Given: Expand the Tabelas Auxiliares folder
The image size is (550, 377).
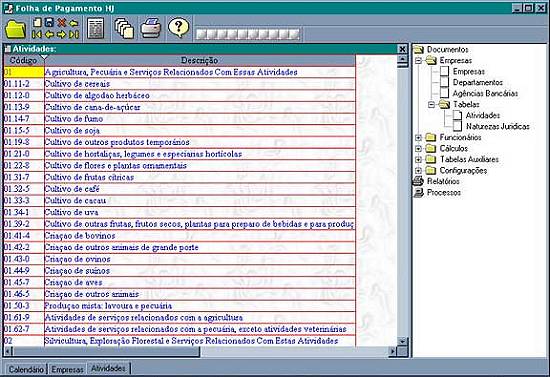Looking at the screenshot, I should (418, 160).
